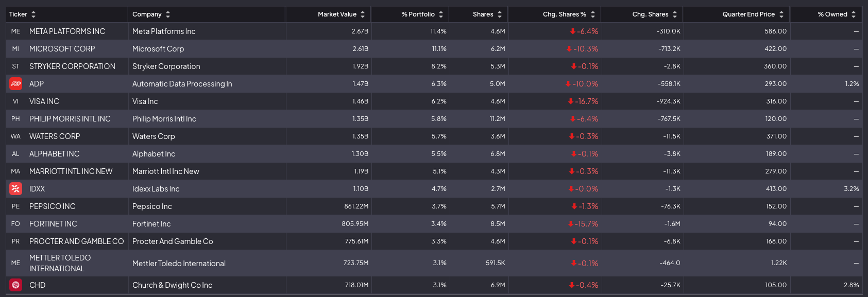Click the Quarter End Price header label
Screen dimensions: 868x297
pos(748,14)
